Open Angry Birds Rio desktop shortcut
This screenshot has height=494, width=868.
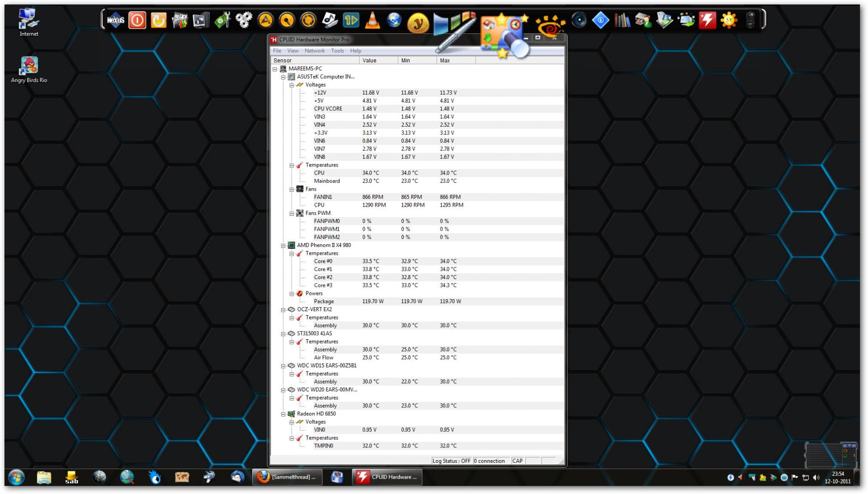tap(29, 70)
